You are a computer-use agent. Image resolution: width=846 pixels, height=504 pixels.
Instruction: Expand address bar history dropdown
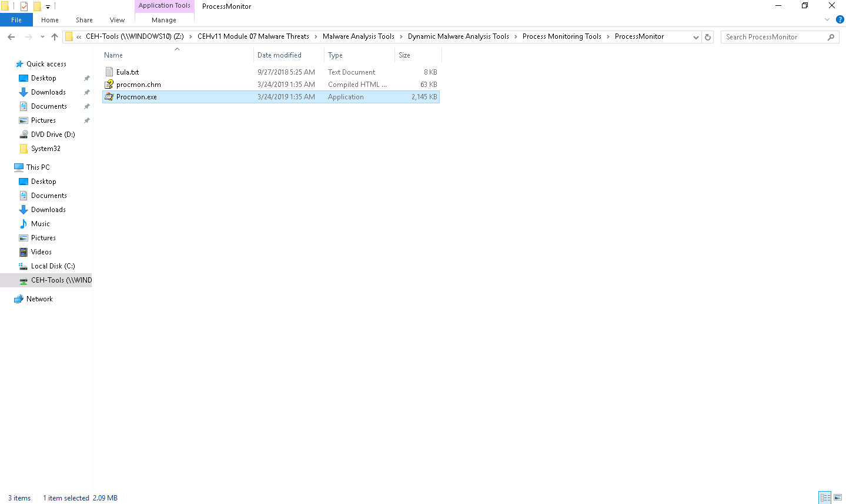(696, 37)
